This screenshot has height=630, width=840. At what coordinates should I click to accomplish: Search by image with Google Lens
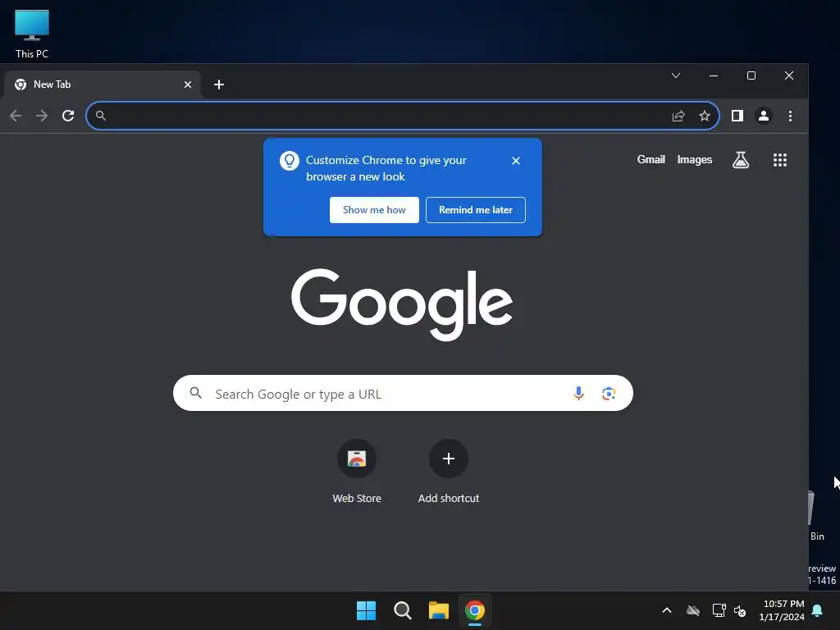click(x=609, y=393)
